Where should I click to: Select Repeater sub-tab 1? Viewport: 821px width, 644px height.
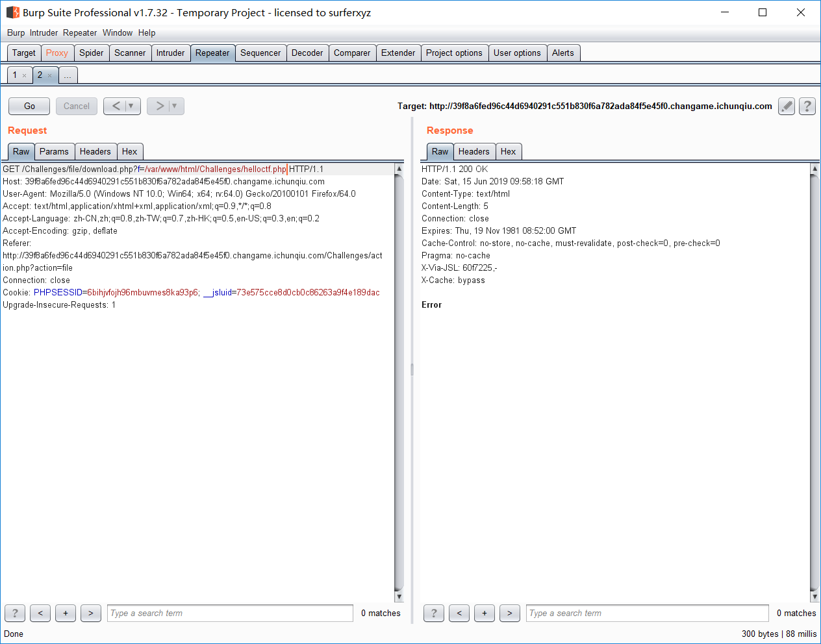[16, 75]
